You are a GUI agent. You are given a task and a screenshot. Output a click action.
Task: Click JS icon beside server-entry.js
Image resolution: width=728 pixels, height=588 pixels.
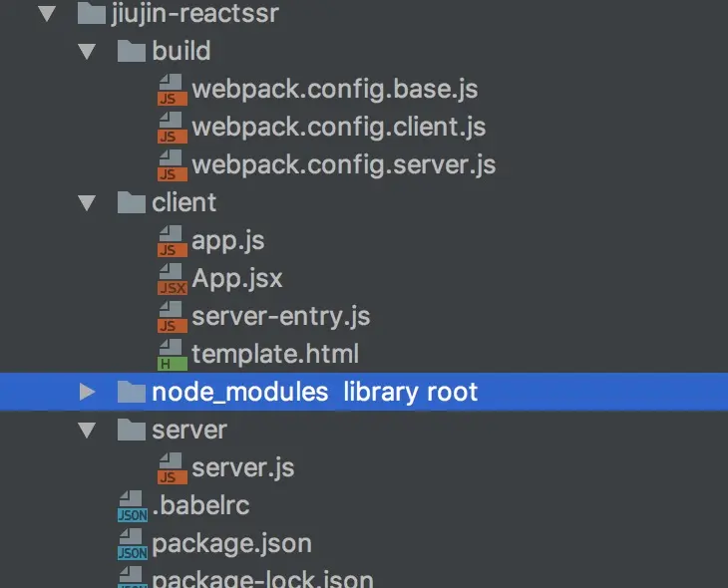click(x=173, y=317)
